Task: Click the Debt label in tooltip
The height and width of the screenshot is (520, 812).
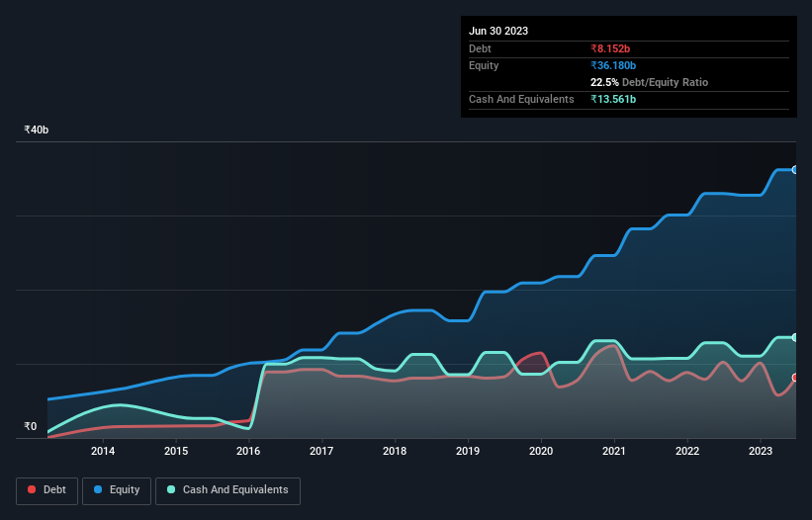Action: 480,48
